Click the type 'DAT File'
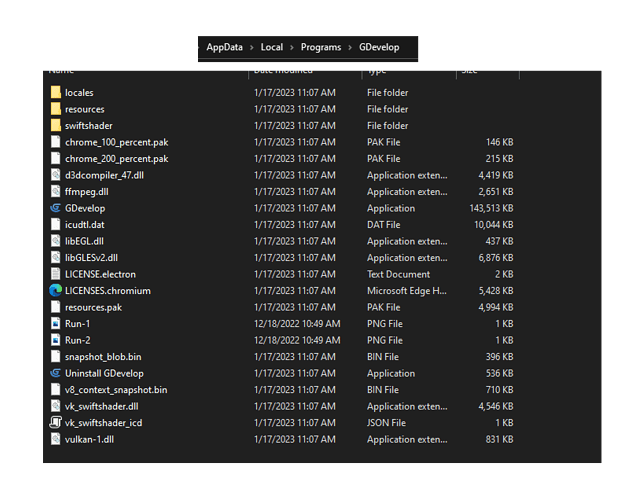The image size is (629, 500). pos(383,225)
